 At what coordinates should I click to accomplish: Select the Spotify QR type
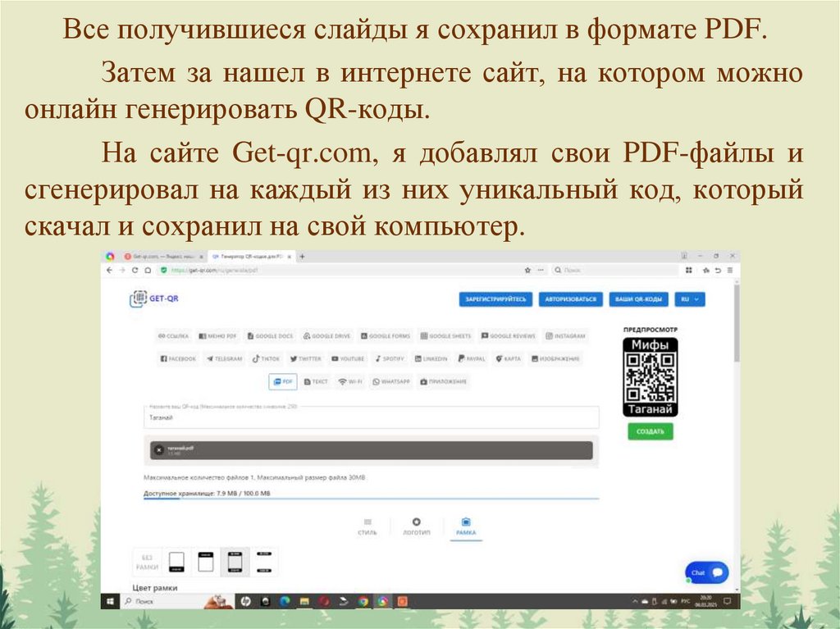tap(390, 359)
